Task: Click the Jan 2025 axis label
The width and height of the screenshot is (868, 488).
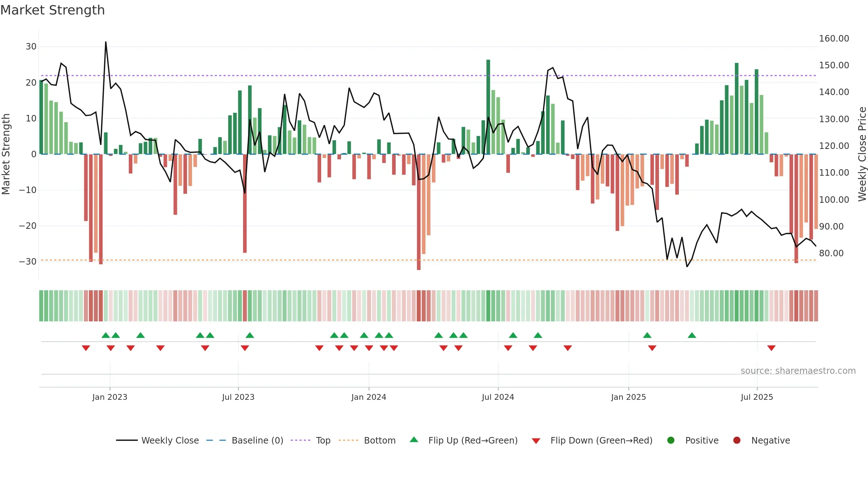Action: click(x=629, y=397)
